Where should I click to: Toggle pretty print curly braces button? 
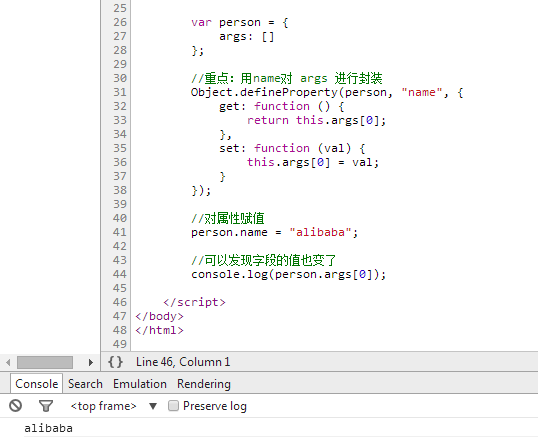click(x=115, y=362)
